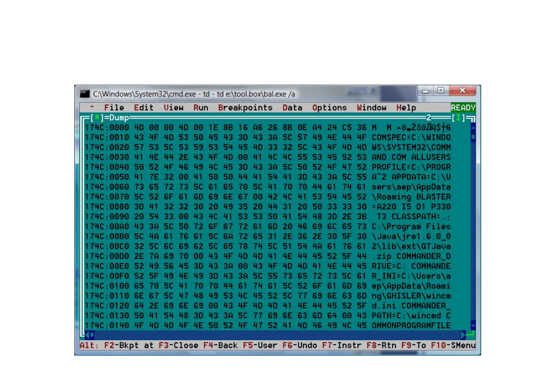This screenshot has height=392, width=555.
Task: Maximize the cmd.exe console window
Action: 441,91
